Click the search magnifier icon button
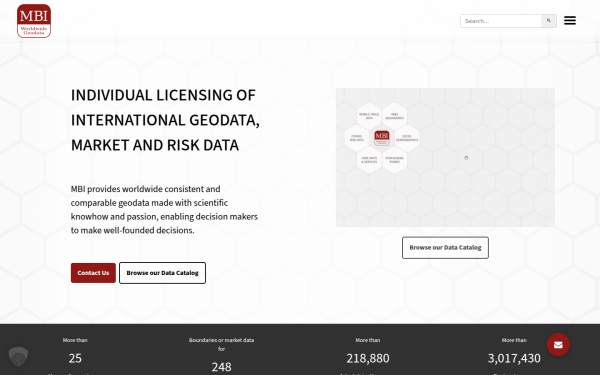 pos(549,21)
